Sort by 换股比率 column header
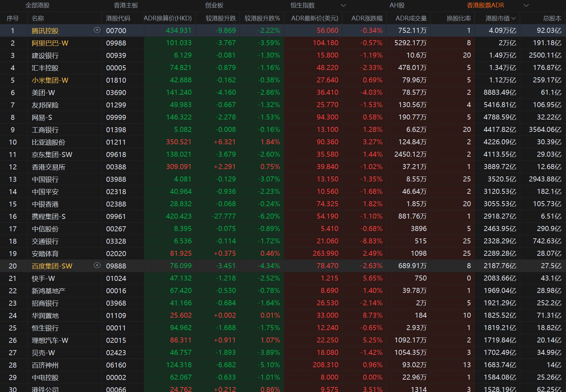The width and height of the screenshot is (566, 392). (x=459, y=18)
